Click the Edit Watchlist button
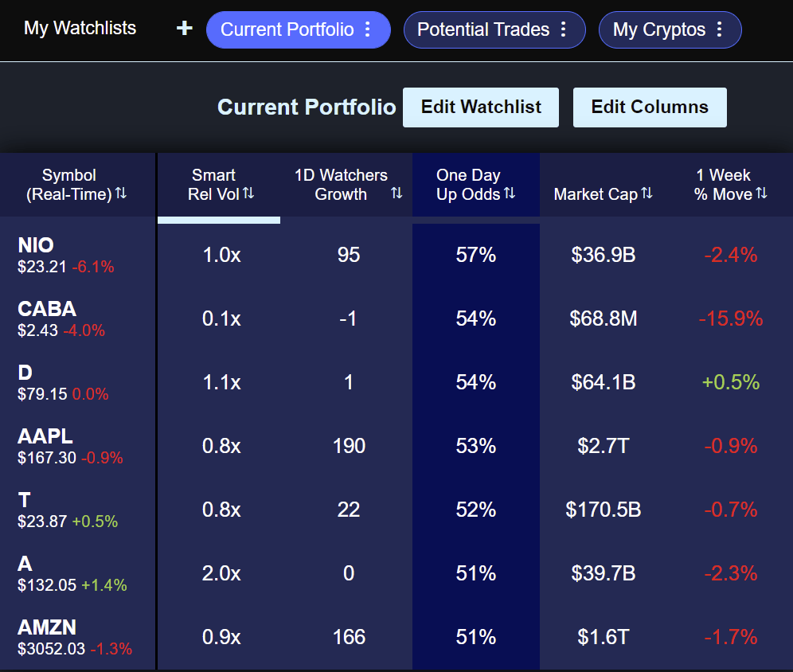The width and height of the screenshot is (793, 672). 481,107
